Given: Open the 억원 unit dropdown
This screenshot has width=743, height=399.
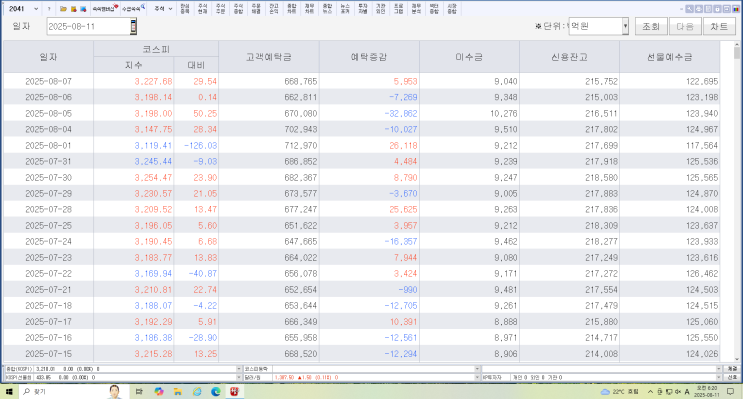Looking at the screenshot, I should point(625,27).
